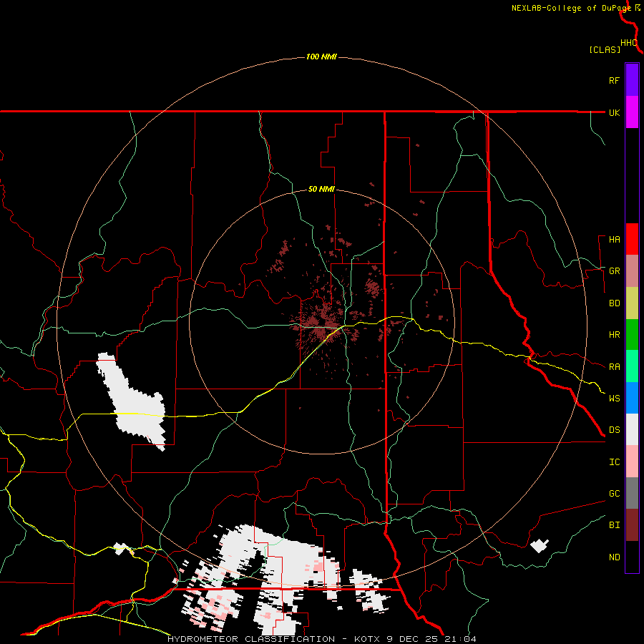
Task: Click the UK magenta legend swatch
Action: coord(632,112)
